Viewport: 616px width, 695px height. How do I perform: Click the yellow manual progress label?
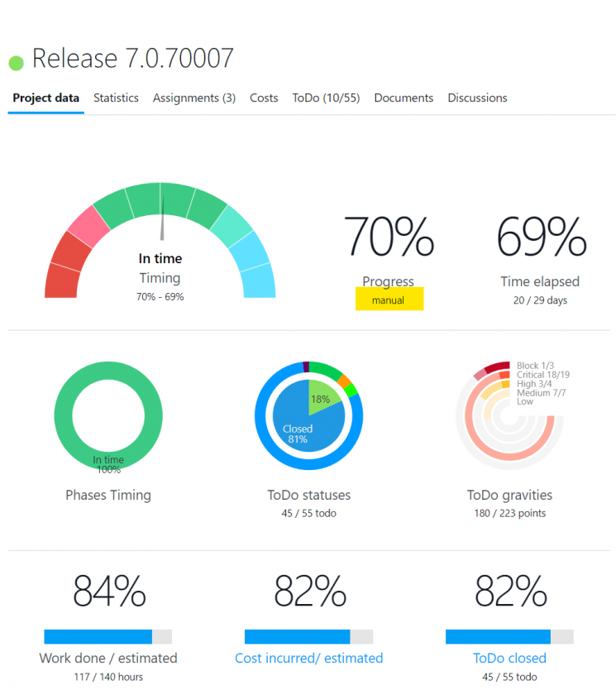(x=389, y=300)
